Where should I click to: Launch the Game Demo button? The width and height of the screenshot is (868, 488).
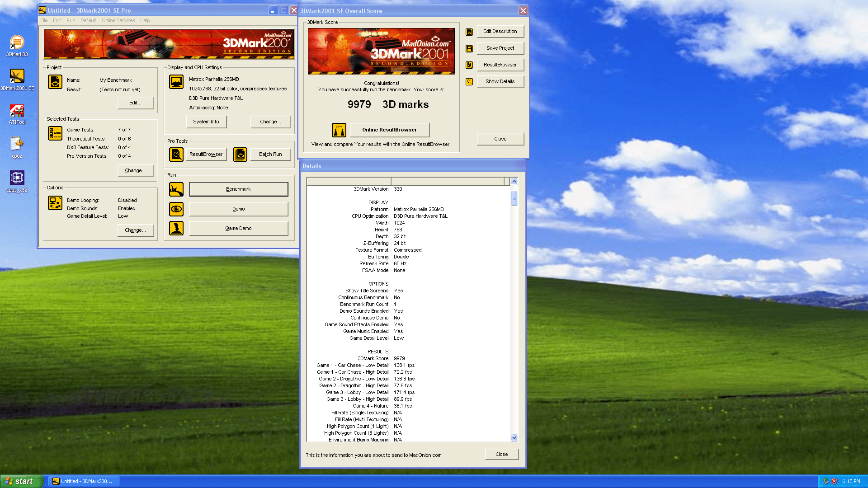coord(239,228)
